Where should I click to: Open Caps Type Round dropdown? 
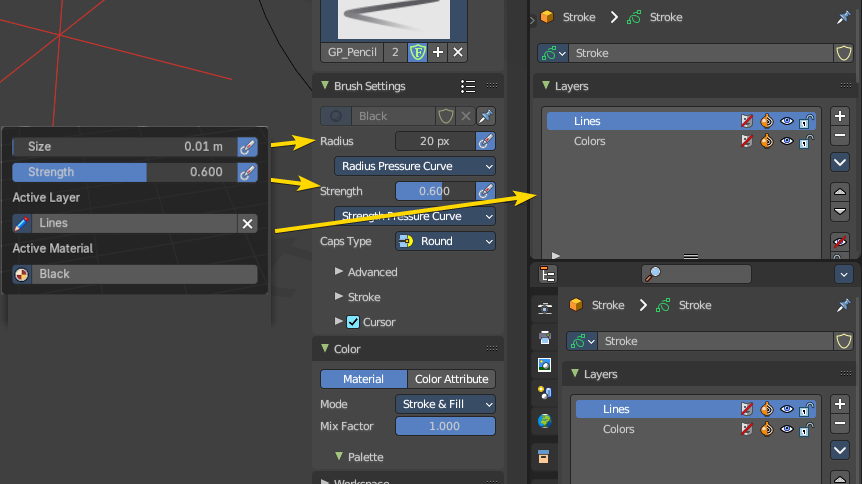[445, 241]
